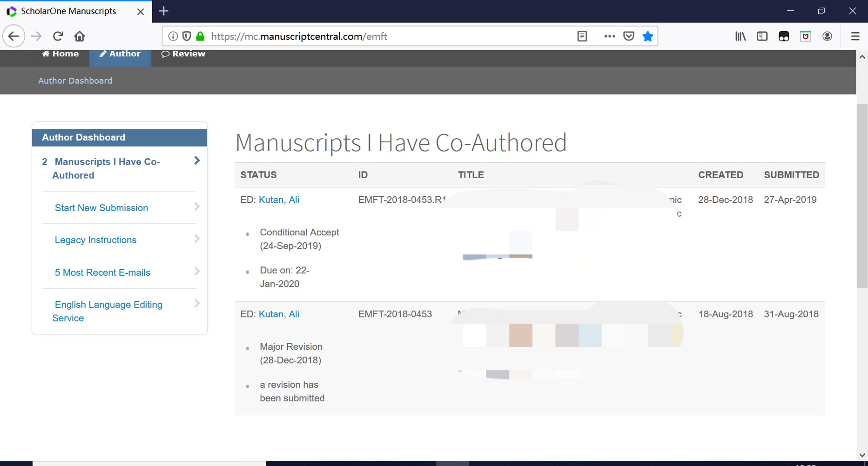Click the Manuscripts I Have Co-Authored page heading
This screenshot has width=868, height=466.
tap(401, 142)
